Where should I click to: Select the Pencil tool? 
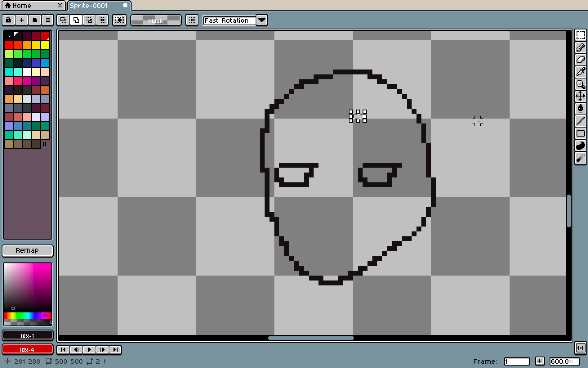point(580,47)
